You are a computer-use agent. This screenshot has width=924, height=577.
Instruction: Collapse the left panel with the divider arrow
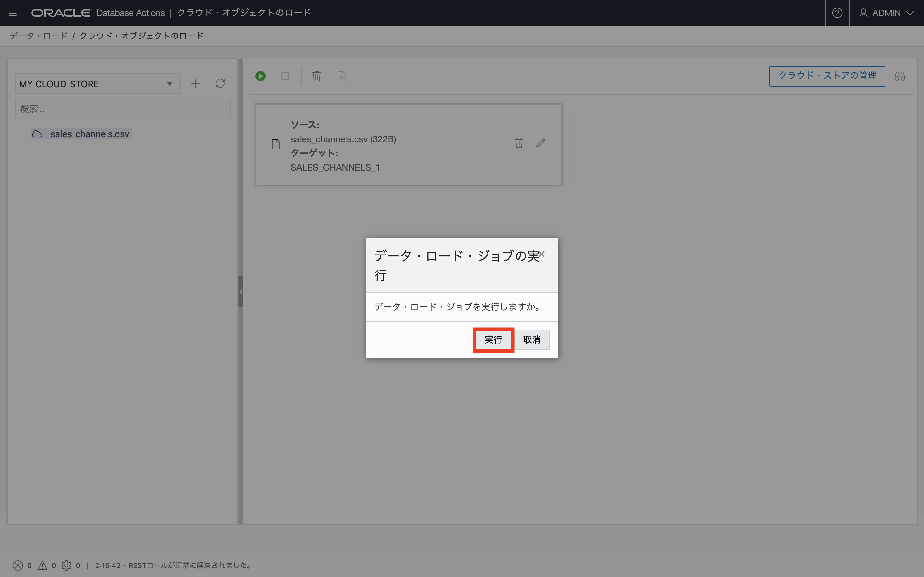pos(241,291)
